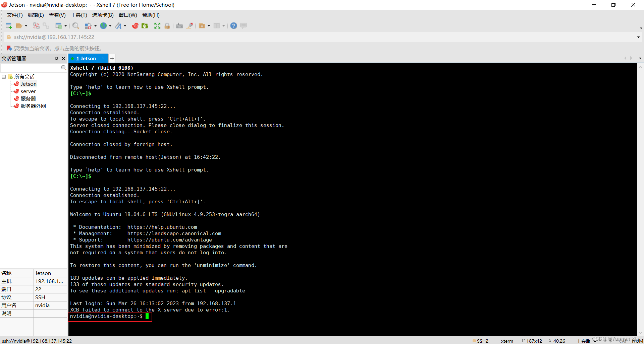Toggle the highlight pen tool
The image size is (644, 344).
coord(190,26)
